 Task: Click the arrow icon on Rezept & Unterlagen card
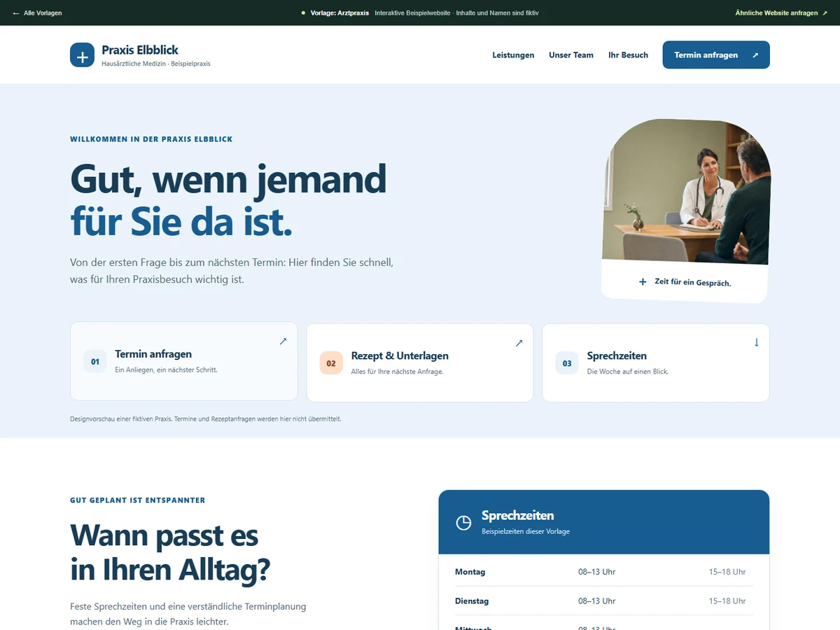pos(519,343)
